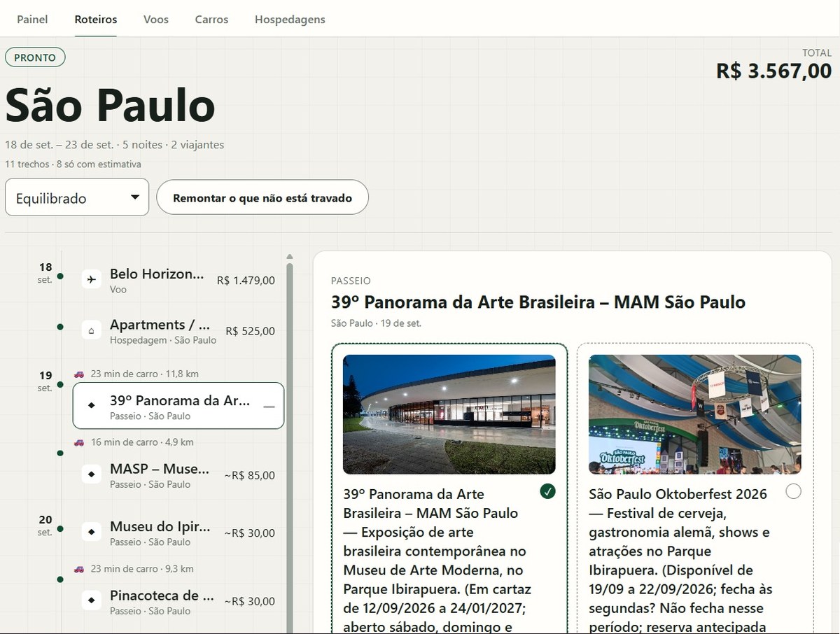Image resolution: width=840 pixels, height=634 pixels.
Task: Click the car icon beside 16 min de carro · 4,9 km
Action: point(79,442)
